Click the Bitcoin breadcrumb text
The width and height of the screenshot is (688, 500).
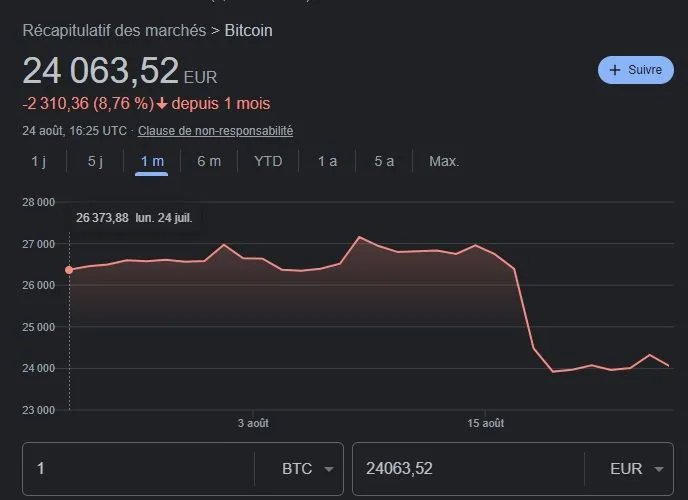click(x=248, y=31)
